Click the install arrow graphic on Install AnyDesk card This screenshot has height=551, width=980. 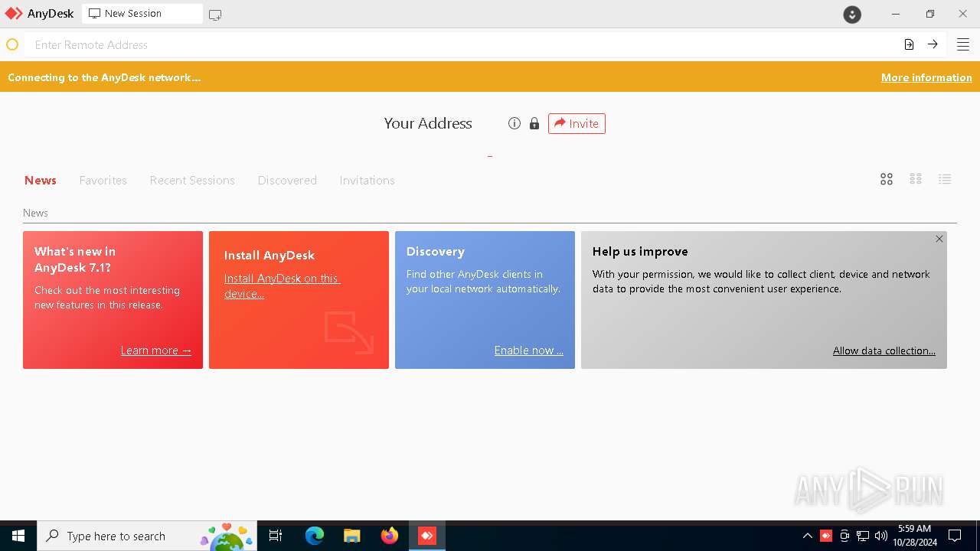[x=349, y=332]
